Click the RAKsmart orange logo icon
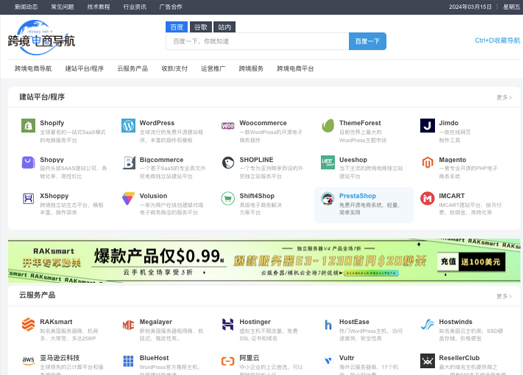Viewport: 523px width, 375px height. coord(28,324)
